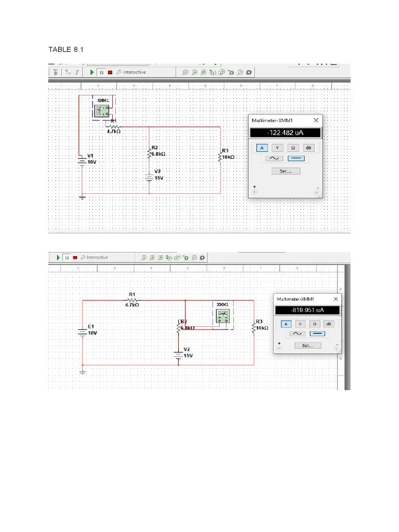Screen dimensions: 399x532
Task: Open probe settings gear in top toolbar
Action: coord(249,72)
